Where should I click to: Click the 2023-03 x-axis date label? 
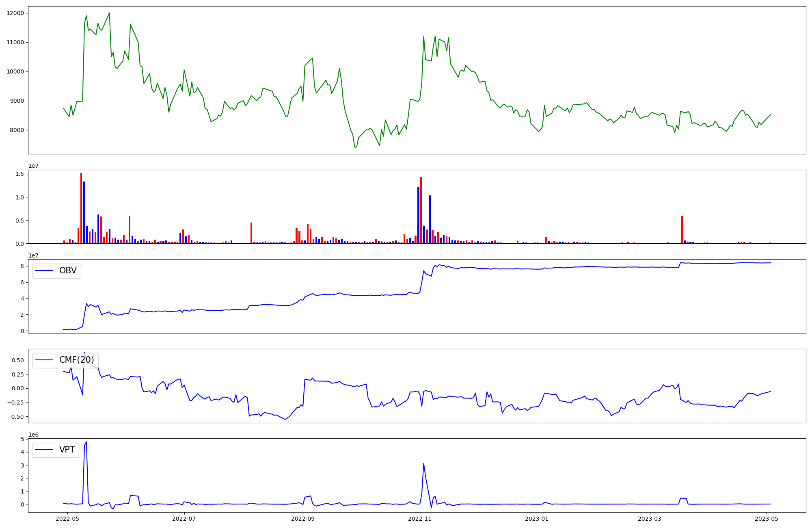pos(650,519)
